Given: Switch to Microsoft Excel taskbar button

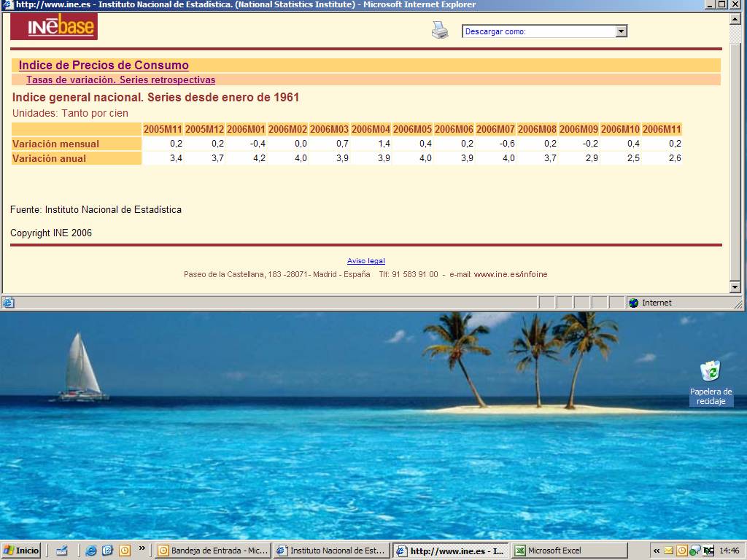Looking at the screenshot, I should pyautogui.click(x=569, y=551).
